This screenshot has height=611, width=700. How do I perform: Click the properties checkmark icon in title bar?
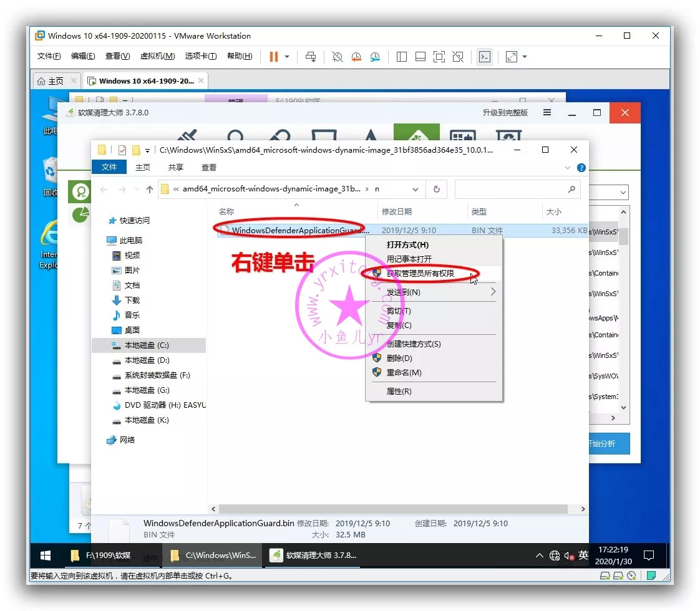tap(122, 150)
